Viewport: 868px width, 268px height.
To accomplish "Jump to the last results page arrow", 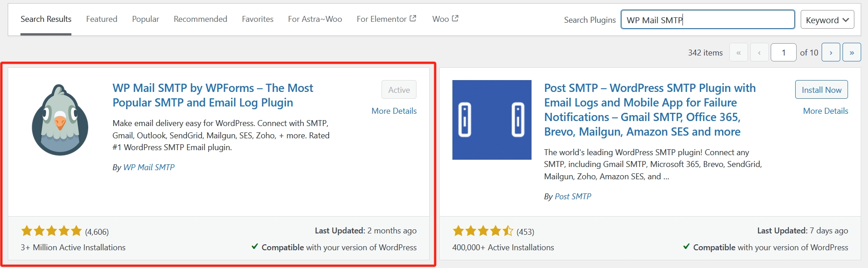I will pyautogui.click(x=852, y=53).
